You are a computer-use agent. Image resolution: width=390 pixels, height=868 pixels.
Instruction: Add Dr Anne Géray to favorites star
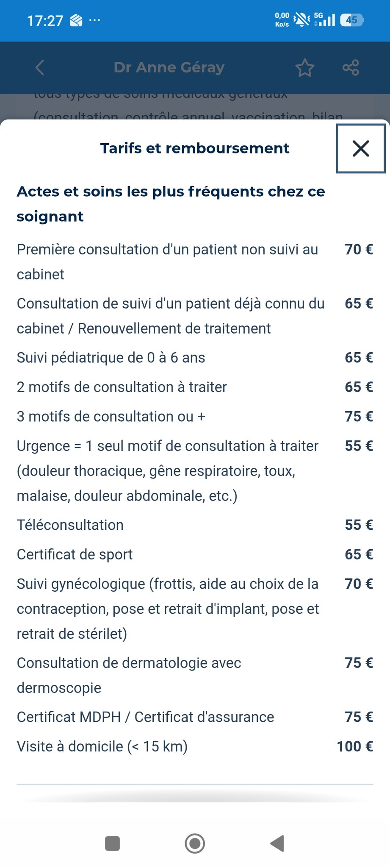tap(305, 68)
